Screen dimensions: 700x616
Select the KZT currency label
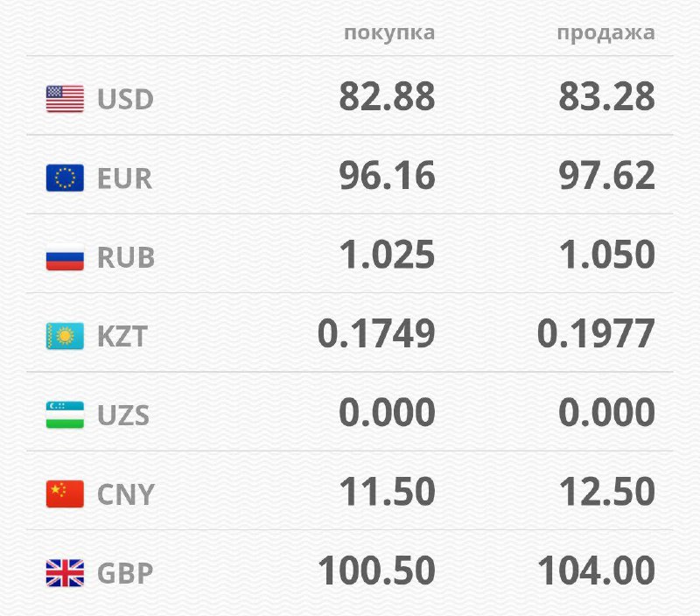pos(122,337)
